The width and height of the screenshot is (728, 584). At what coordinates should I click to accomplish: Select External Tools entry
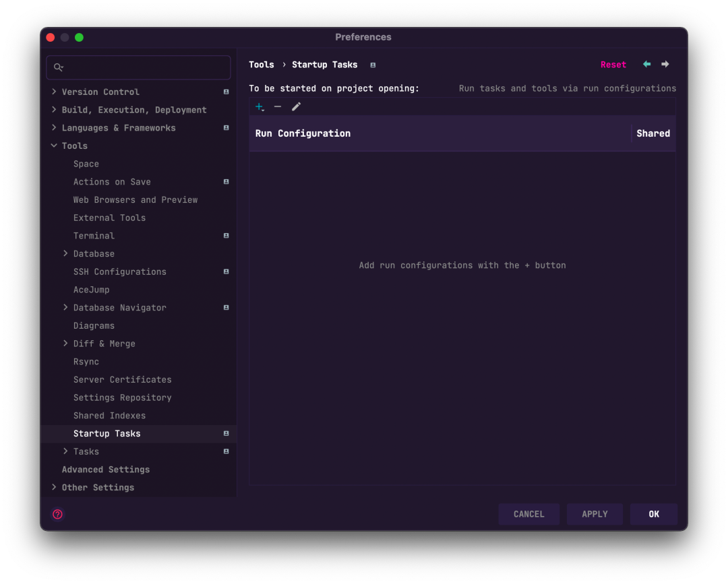(110, 218)
